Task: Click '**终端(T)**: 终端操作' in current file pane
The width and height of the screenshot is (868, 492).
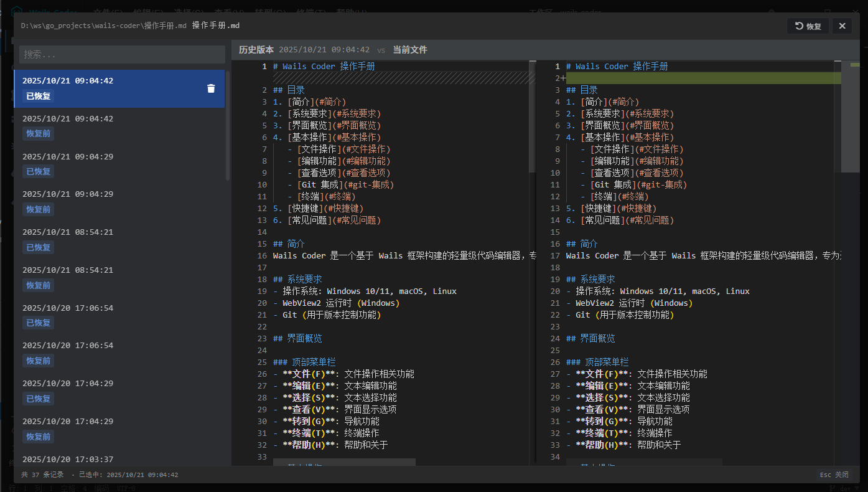Action: [624, 433]
